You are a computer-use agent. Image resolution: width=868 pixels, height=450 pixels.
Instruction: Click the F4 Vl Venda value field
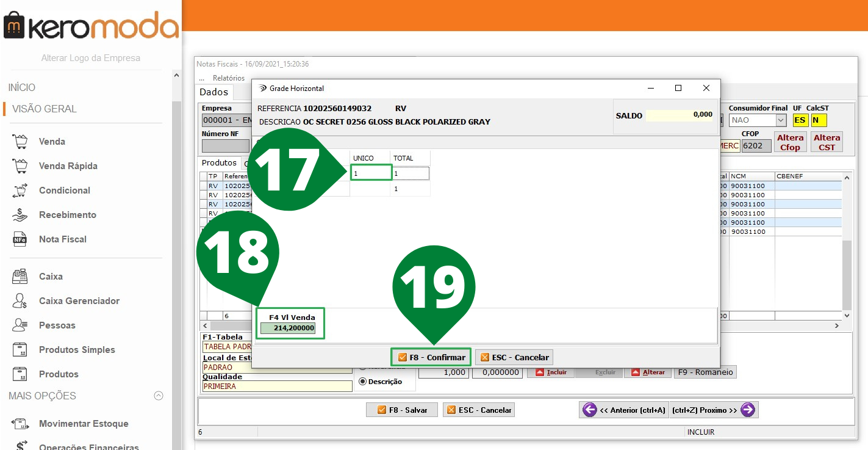(288, 328)
